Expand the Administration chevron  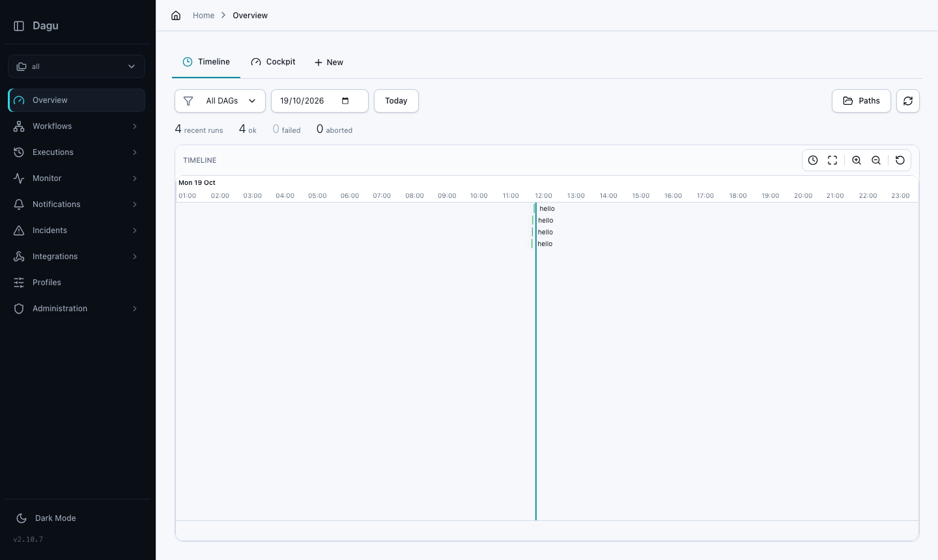tap(135, 309)
